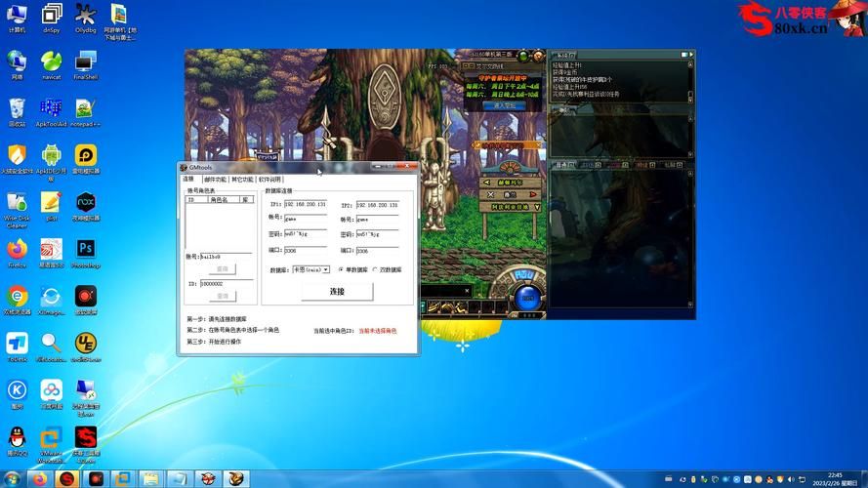Click the first database password field
The height and width of the screenshot is (488, 868).
tap(306, 234)
